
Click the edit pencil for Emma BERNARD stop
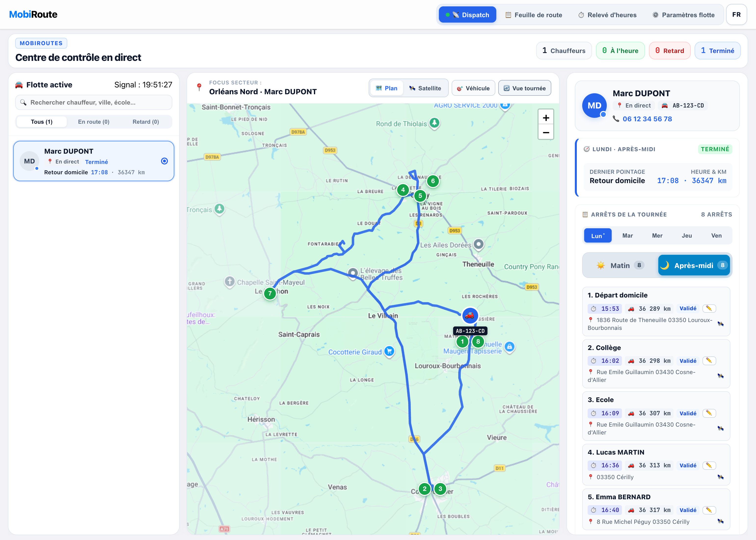(x=709, y=510)
